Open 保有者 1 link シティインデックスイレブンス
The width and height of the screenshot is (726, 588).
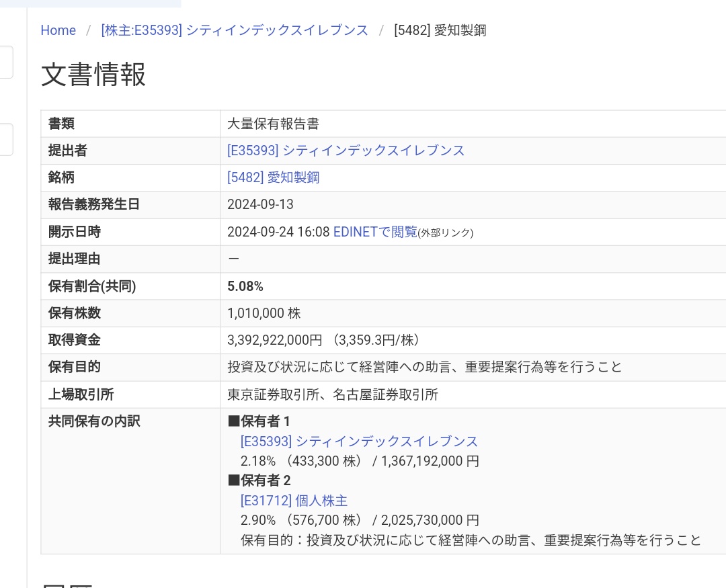(359, 442)
